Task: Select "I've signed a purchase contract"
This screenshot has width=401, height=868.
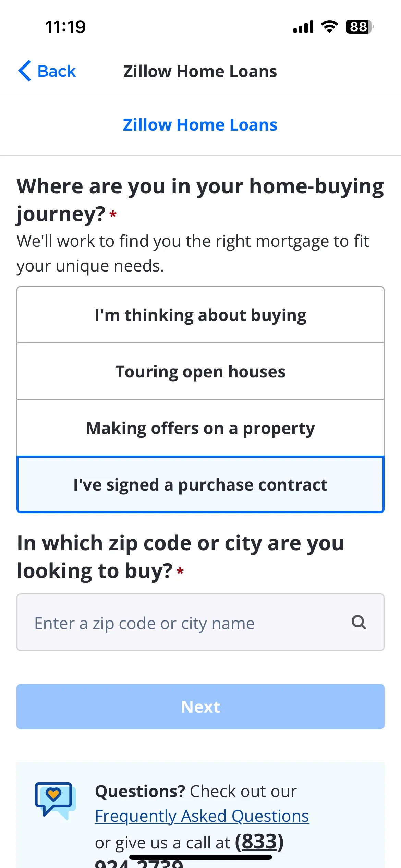Action: (200, 485)
